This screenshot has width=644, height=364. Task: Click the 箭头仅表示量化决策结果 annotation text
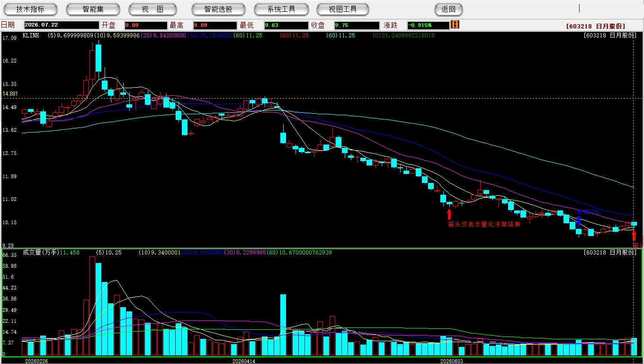tap(484, 224)
